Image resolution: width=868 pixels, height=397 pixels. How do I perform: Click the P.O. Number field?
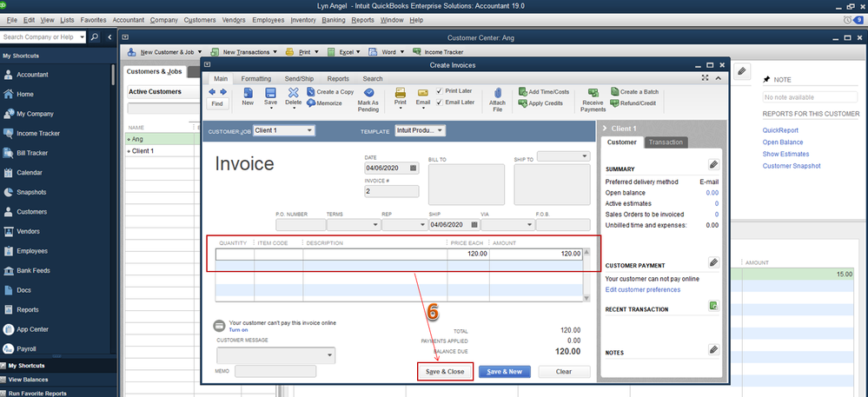click(x=301, y=225)
